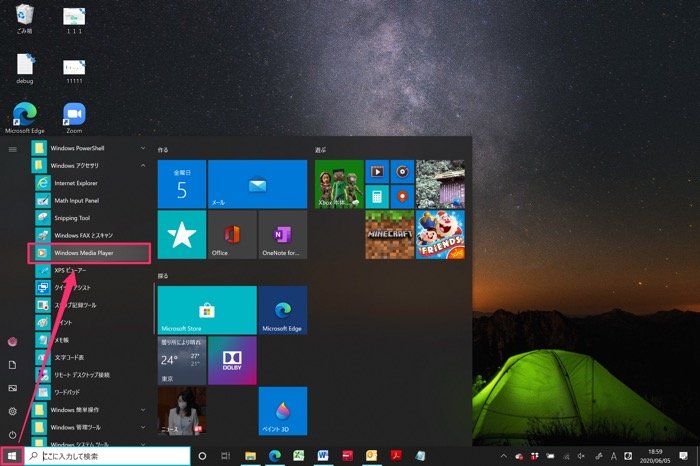Open the Photos tile with snowy scene
The width and height of the screenshot is (700, 466).
pos(440,184)
